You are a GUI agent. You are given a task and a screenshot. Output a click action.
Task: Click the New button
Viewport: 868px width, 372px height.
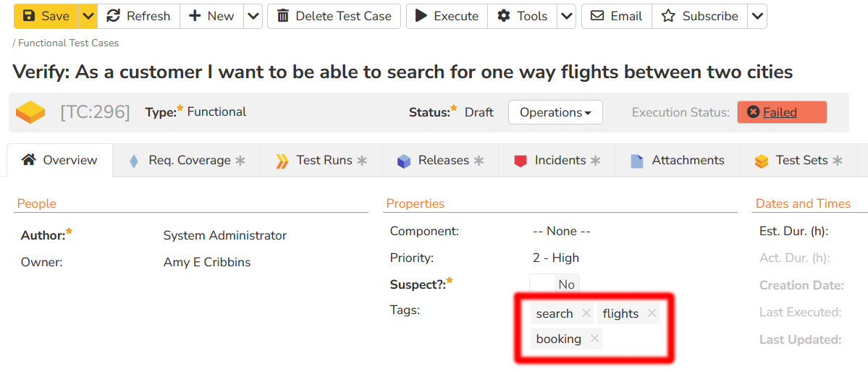(x=211, y=16)
